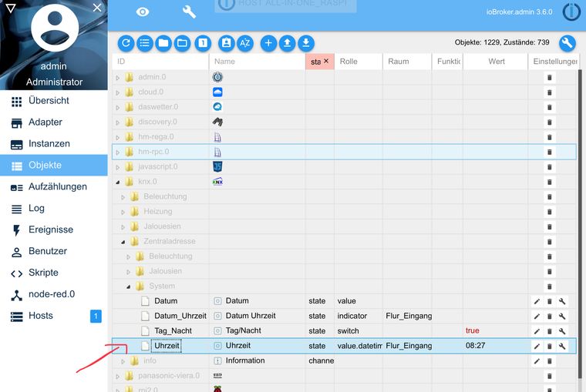Open settings wrench for Datum_Uhrzeit row

point(562,317)
